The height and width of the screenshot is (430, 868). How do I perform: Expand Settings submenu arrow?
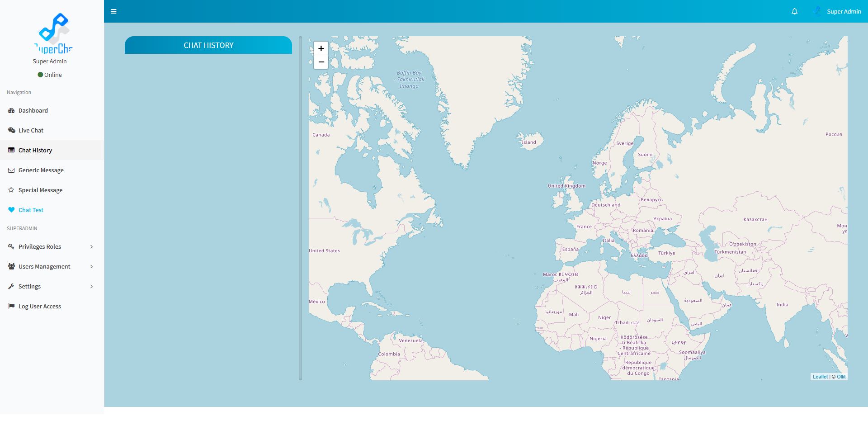[x=91, y=287]
